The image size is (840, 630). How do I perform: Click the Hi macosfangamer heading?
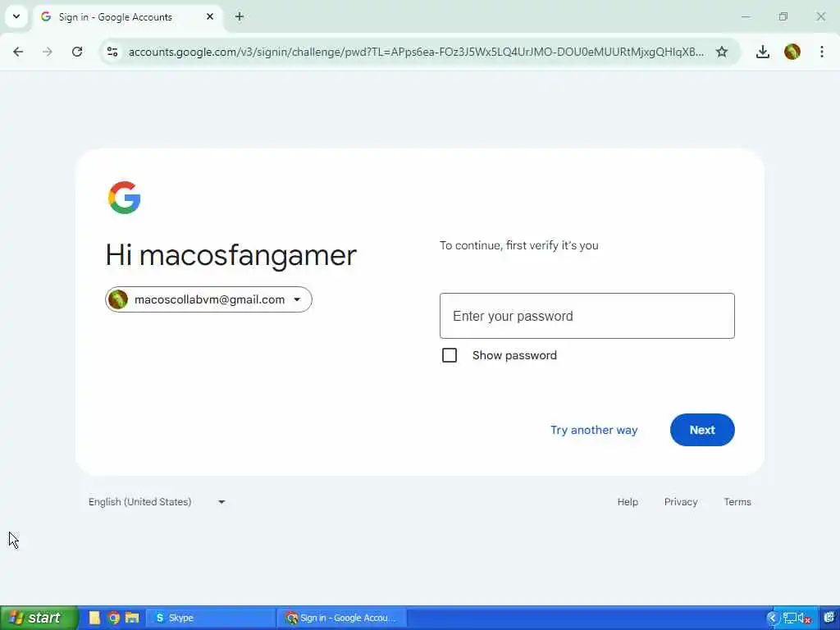click(231, 255)
